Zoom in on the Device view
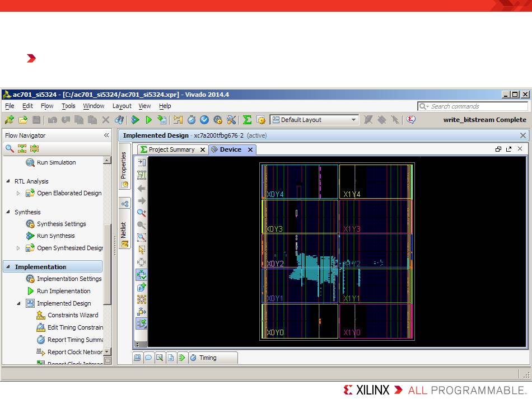This screenshot has height=399, width=532. (x=142, y=213)
